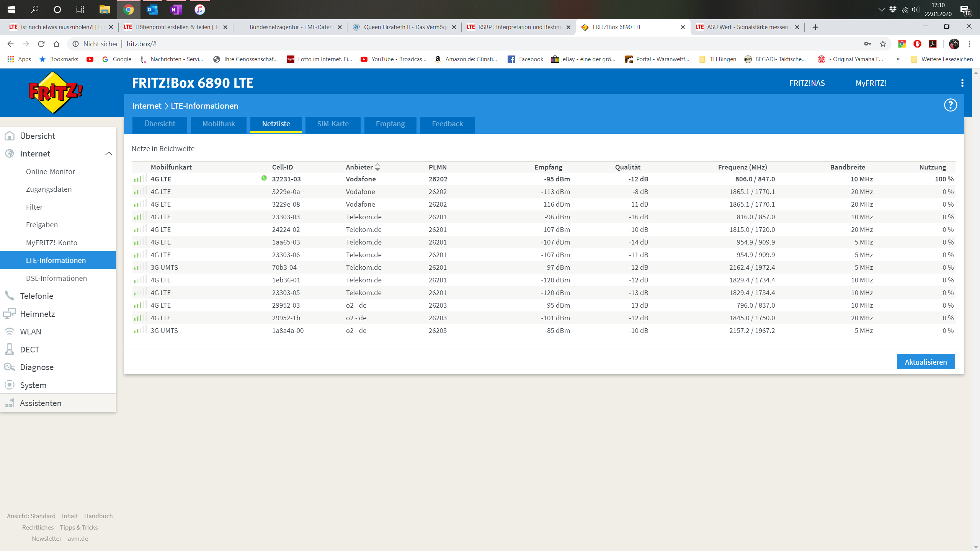Open Windows notification center
The width and height of the screenshot is (980, 551).
(965, 10)
